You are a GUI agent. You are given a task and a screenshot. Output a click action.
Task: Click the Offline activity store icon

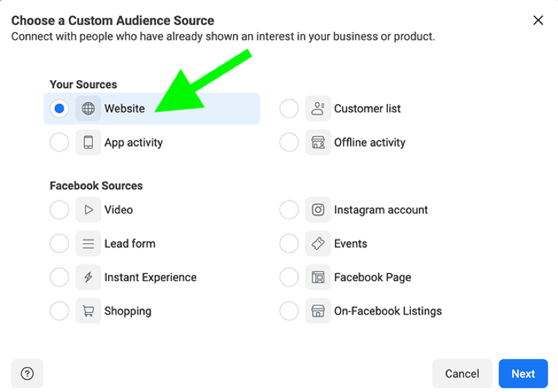click(318, 142)
